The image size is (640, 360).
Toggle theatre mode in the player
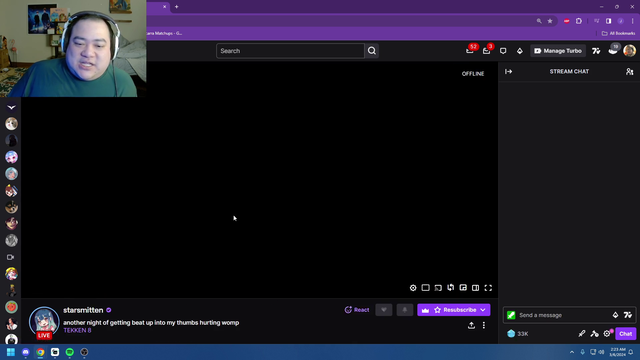(x=476, y=288)
